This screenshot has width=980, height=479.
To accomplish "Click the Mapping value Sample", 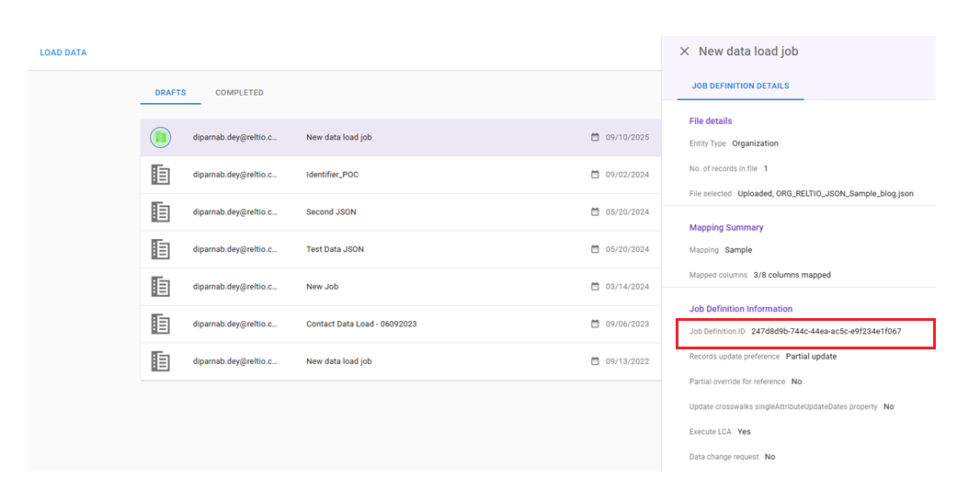I will tap(739, 249).
